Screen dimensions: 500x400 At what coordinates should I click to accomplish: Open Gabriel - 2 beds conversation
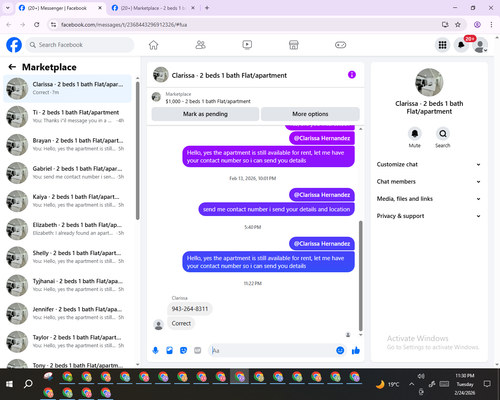(x=67, y=173)
